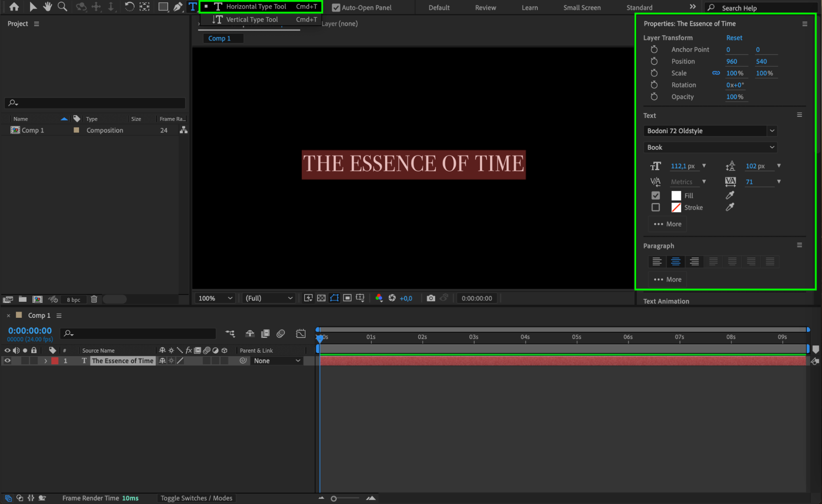Pick the fill color with the eyedropper
Image resolution: width=822 pixels, height=504 pixels.
[x=730, y=195]
